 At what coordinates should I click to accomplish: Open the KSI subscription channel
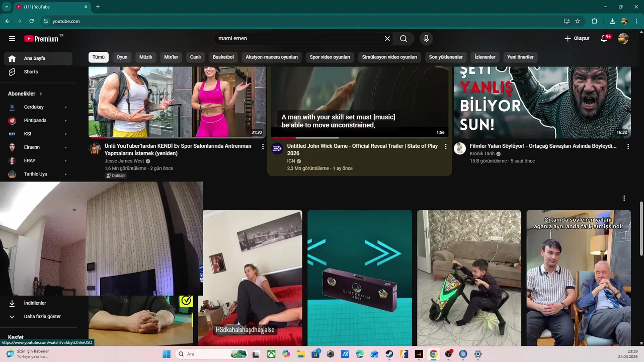click(38, 134)
